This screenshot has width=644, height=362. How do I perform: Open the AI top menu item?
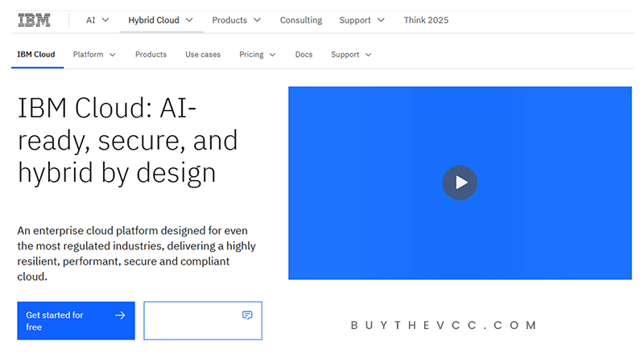pos(90,20)
